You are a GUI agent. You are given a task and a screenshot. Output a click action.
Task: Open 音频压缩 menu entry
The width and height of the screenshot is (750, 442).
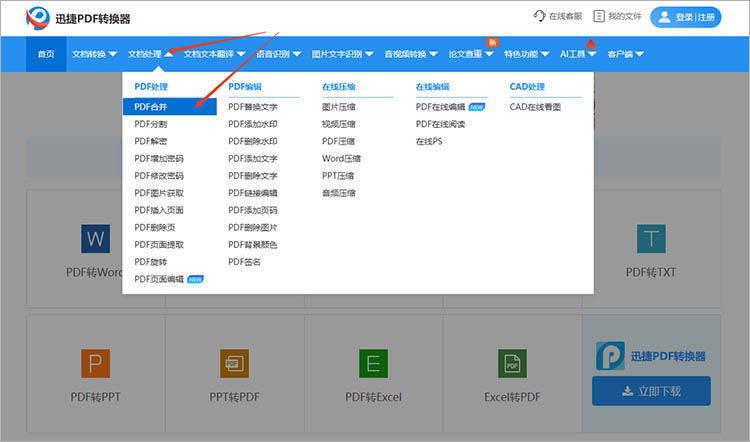click(339, 193)
